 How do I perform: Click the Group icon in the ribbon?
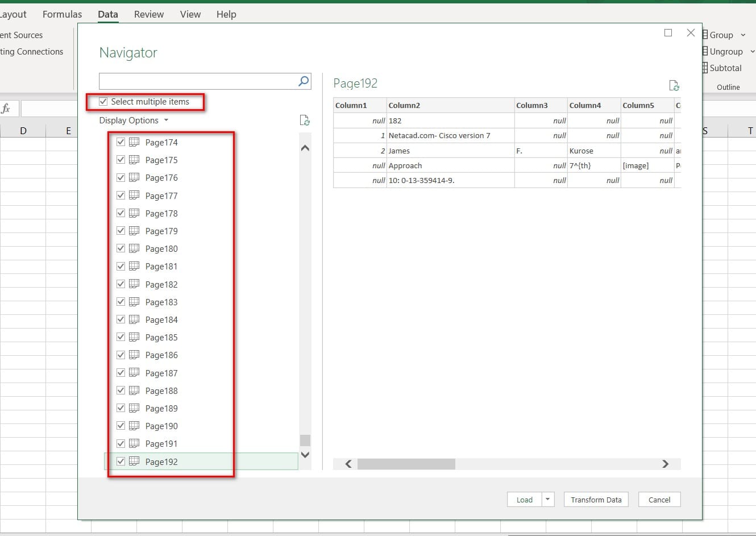click(705, 35)
